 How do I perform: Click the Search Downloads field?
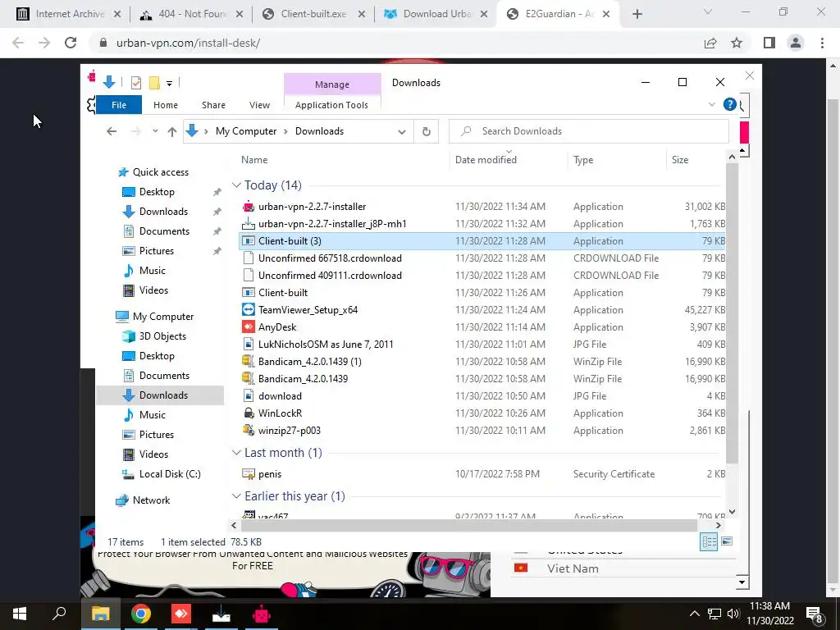point(589,131)
